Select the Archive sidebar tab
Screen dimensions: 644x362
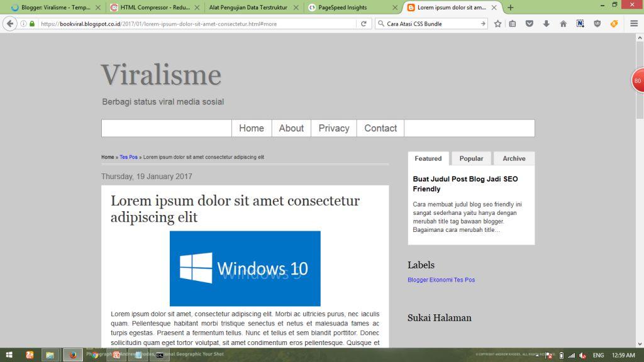[x=514, y=158]
